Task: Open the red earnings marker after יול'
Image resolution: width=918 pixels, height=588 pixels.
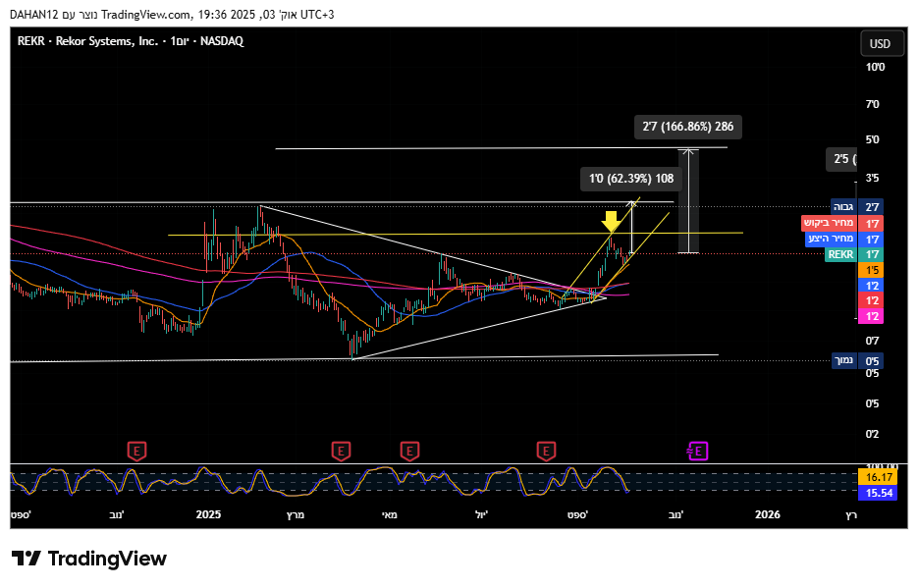Action: [x=546, y=452]
